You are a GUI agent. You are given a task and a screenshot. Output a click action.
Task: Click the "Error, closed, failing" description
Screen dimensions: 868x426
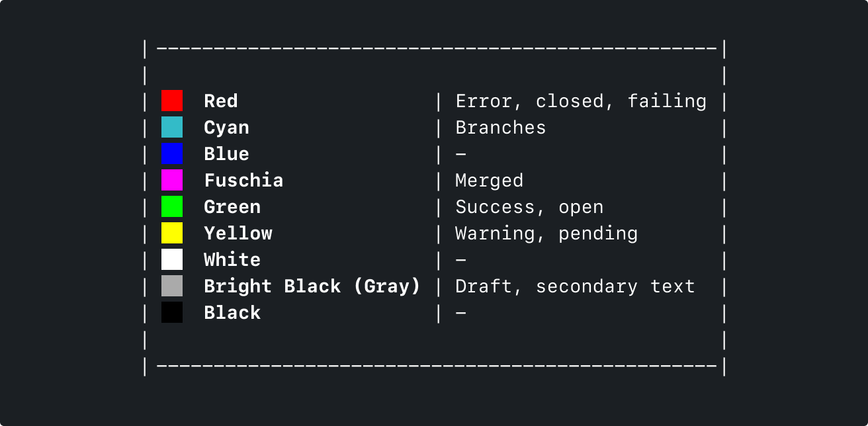581,101
